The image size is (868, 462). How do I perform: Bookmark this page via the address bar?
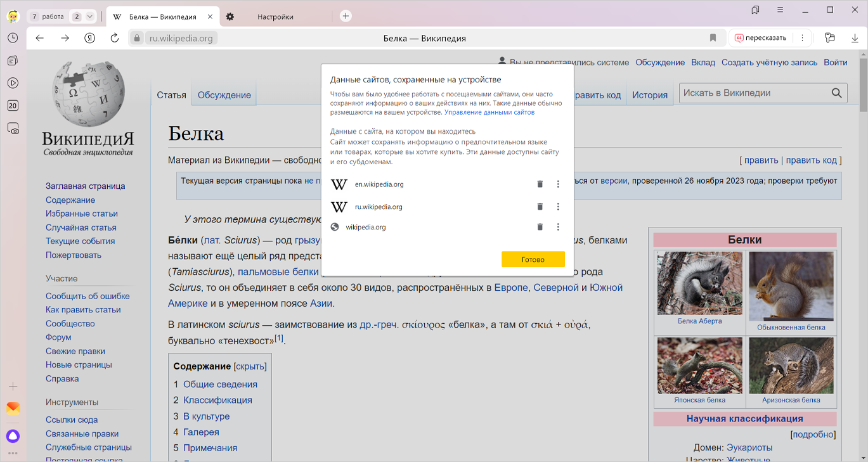(x=713, y=38)
